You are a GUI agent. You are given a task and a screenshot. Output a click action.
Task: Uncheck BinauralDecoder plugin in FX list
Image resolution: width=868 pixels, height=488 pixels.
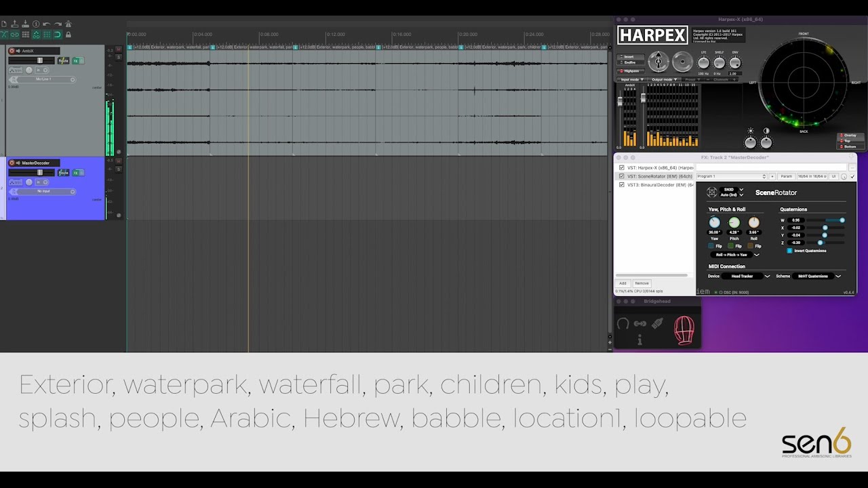622,184
